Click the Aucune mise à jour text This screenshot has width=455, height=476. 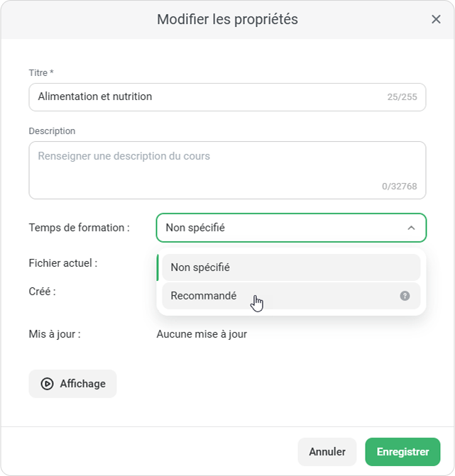click(x=202, y=334)
